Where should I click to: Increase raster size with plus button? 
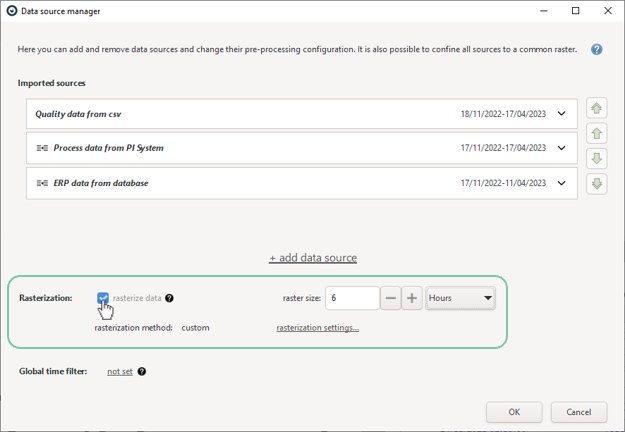click(412, 298)
